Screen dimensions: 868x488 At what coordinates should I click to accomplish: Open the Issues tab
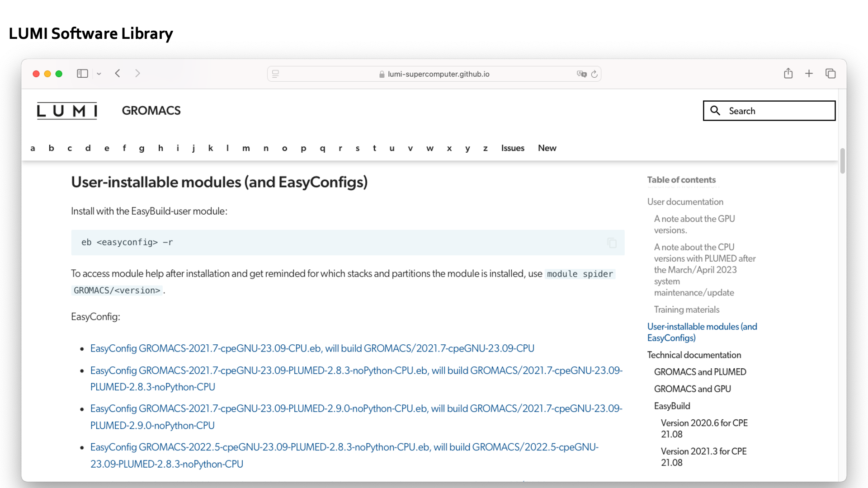513,148
